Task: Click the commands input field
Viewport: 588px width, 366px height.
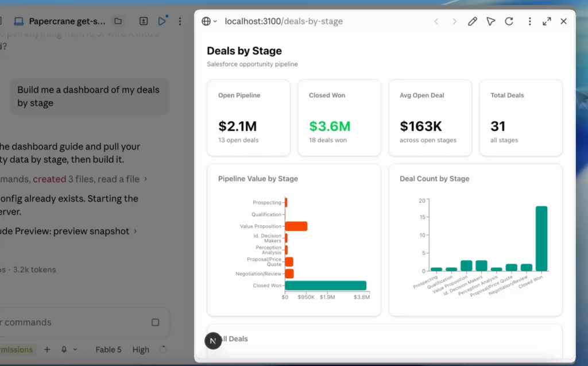Action: 75,322
